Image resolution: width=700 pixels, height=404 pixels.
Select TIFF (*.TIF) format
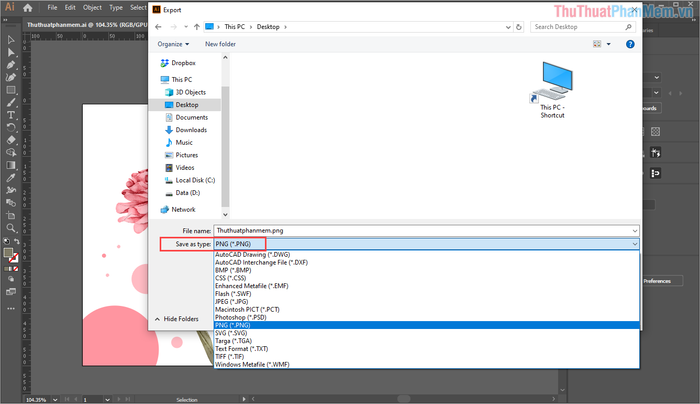coord(426,357)
